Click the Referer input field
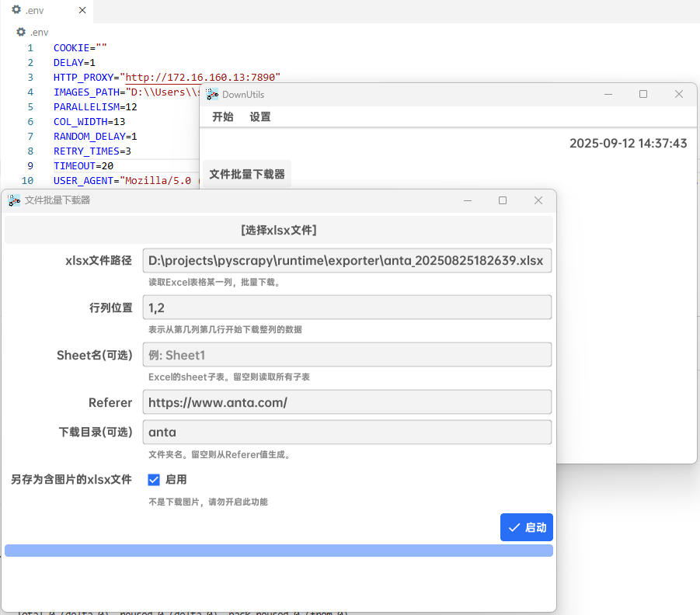This screenshot has height=615, width=700. [x=347, y=402]
